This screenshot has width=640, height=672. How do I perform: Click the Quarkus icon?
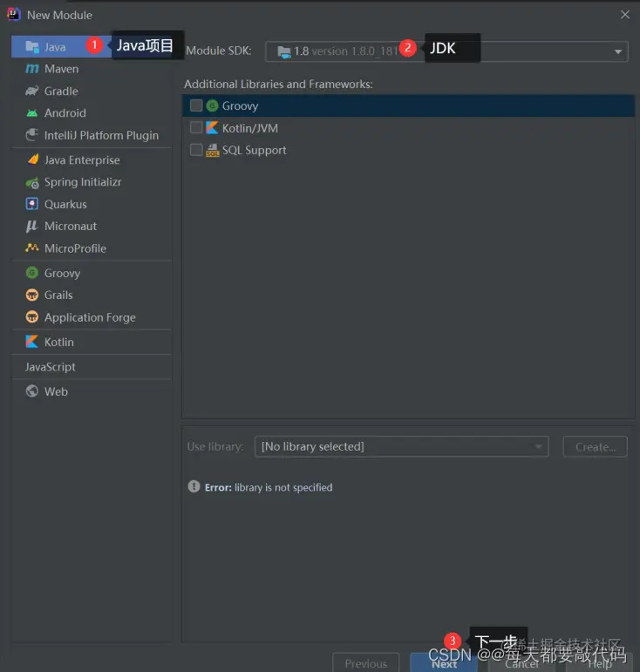32,204
